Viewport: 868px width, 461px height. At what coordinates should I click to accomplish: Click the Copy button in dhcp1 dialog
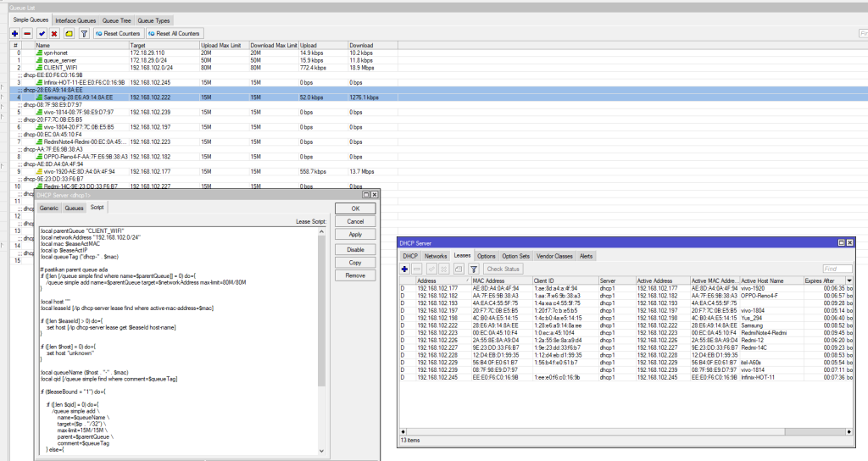click(355, 263)
